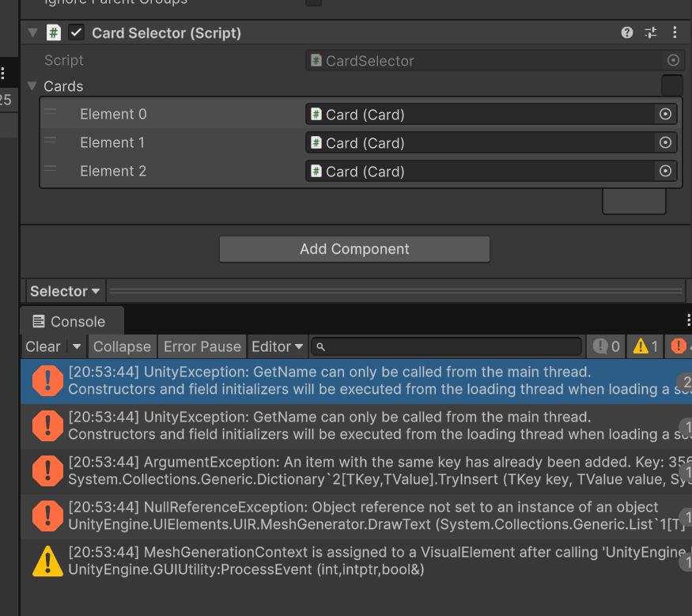Open the Editor target dropdown

[278, 346]
